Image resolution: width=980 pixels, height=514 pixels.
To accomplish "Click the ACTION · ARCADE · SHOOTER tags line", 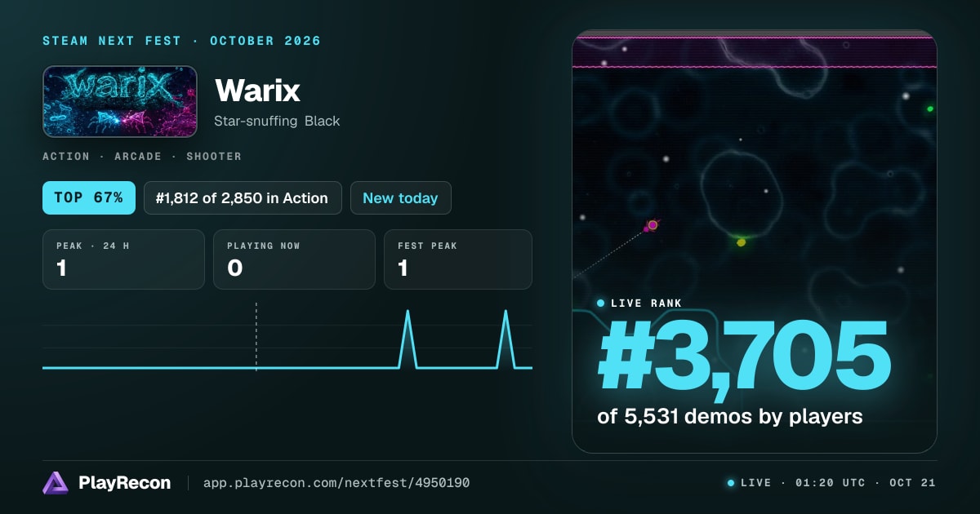I will click(142, 156).
